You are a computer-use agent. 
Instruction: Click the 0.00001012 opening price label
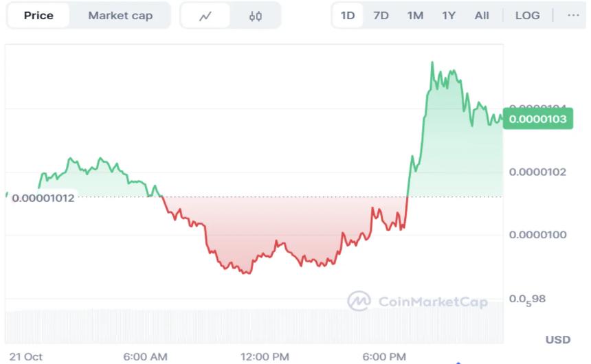pos(43,197)
